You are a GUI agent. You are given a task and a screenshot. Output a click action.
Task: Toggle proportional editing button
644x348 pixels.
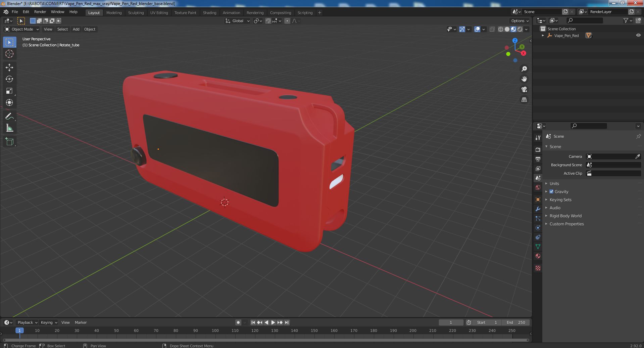[287, 21]
